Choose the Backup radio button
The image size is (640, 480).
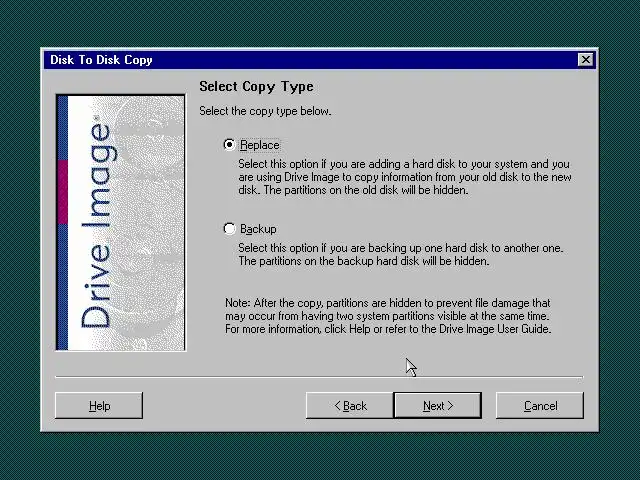pyautogui.click(x=229, y=229)
